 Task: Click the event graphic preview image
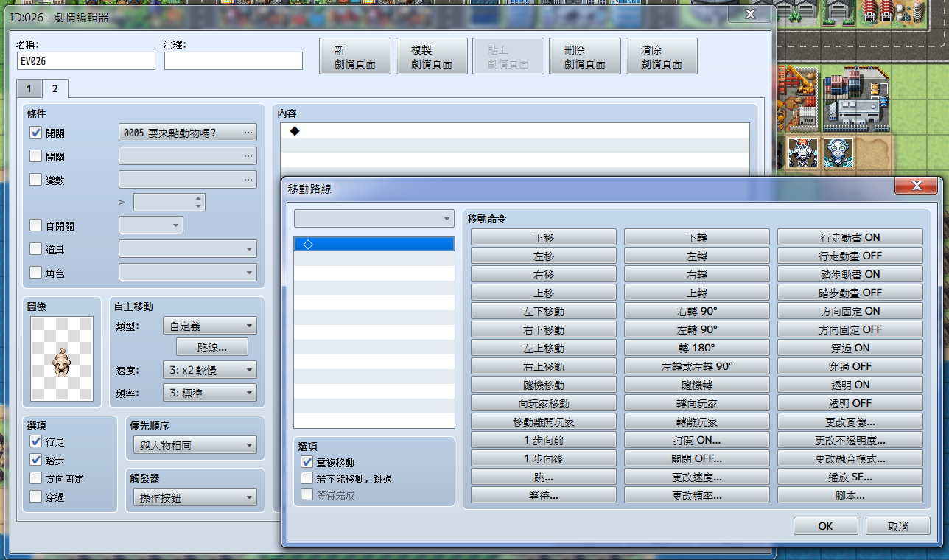pos(62,360)
